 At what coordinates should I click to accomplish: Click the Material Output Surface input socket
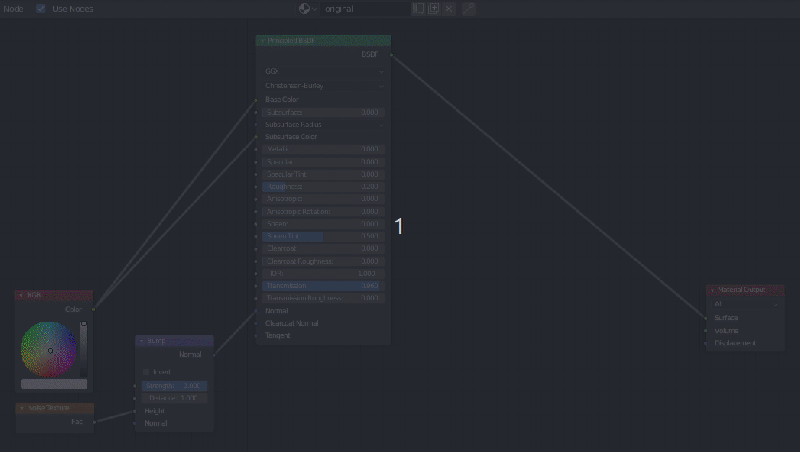[706, 318]
